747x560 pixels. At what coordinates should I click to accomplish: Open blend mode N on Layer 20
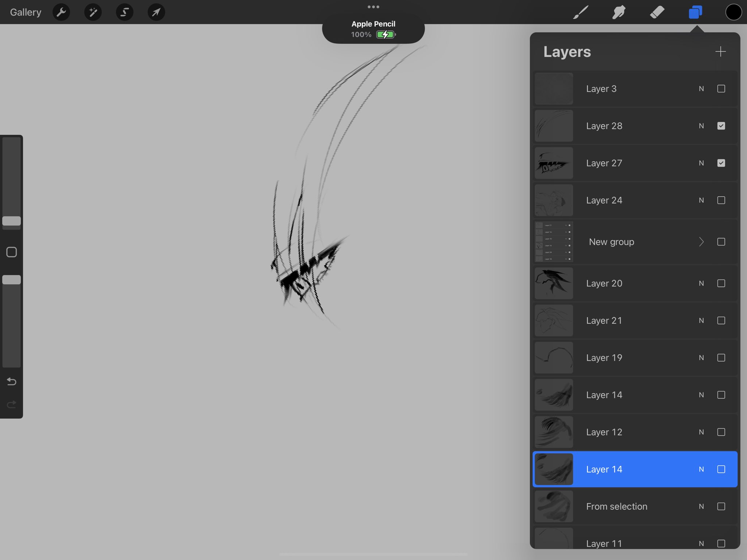(701, 283)
